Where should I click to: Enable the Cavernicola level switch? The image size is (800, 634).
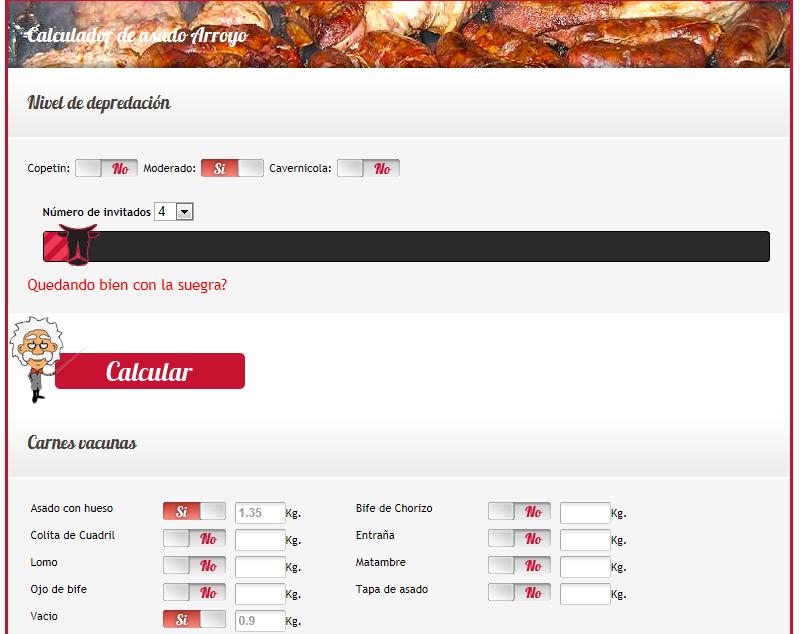coord(368,168)
